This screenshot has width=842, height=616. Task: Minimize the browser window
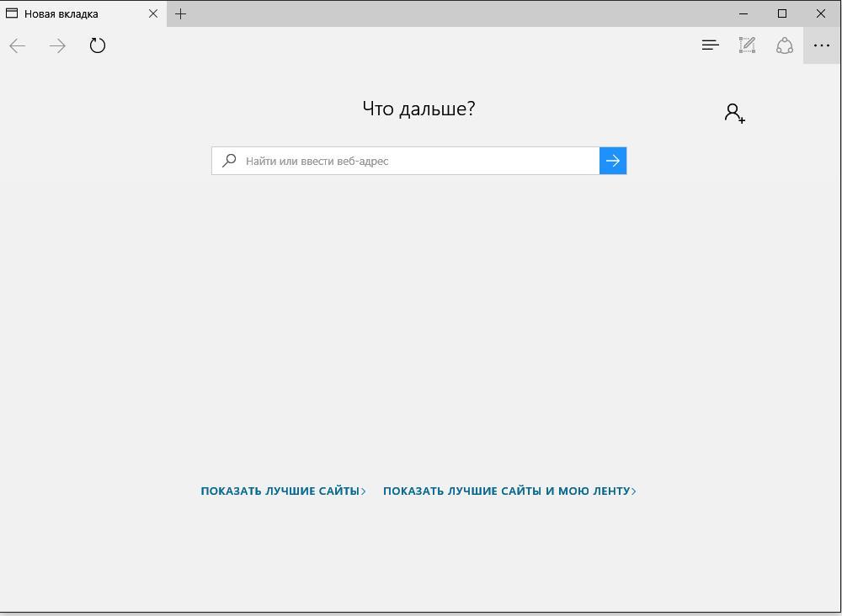click(744, 13)
